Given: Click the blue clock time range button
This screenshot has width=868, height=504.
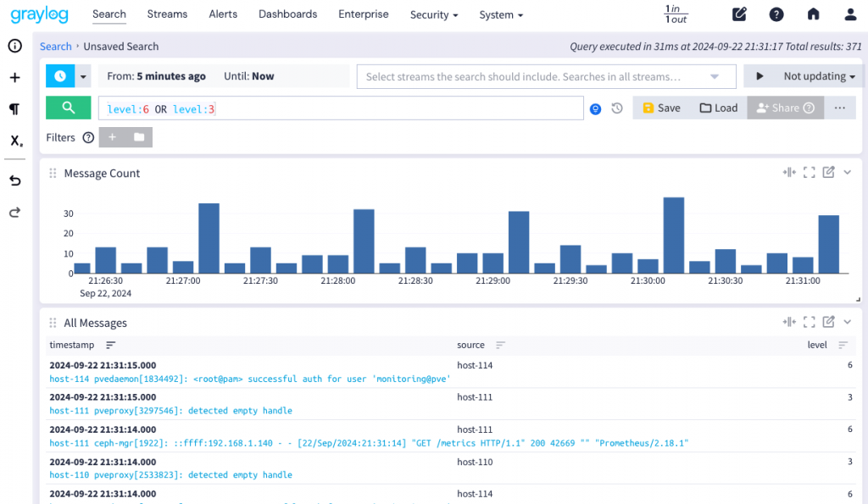Looking at the screenshot, I should [x=60, y=76].
